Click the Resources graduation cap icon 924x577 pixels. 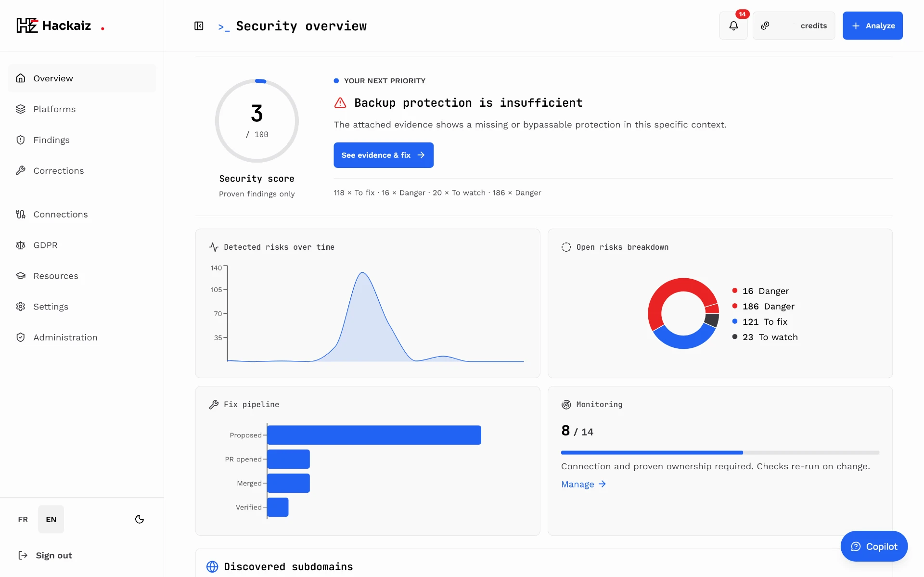point(21,276)
